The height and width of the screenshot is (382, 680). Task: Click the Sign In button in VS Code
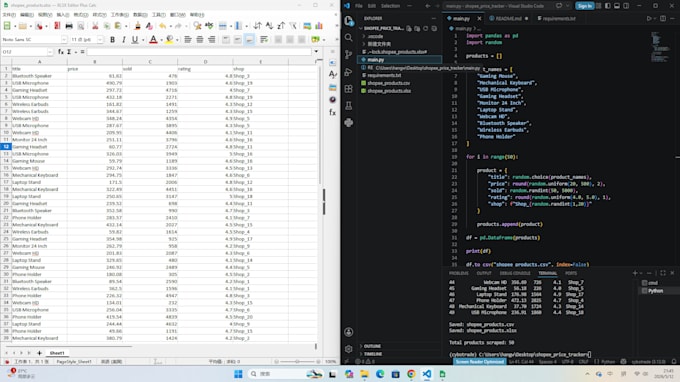(585, 6)
